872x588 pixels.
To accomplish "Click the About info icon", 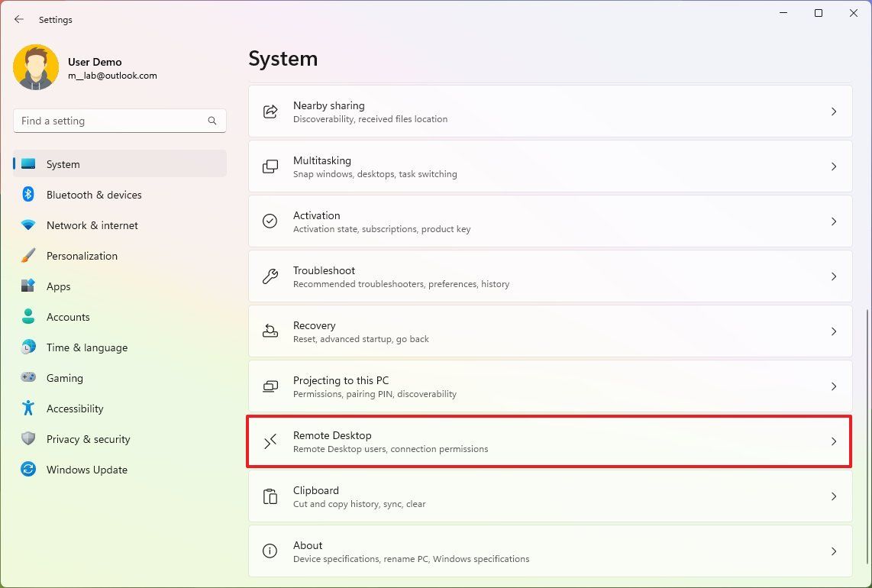I will click(x=270, y=551).
